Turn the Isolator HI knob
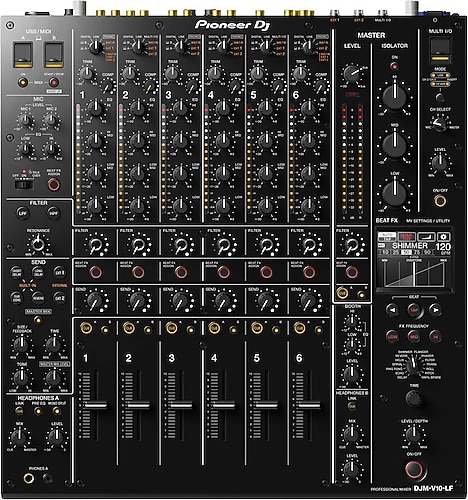468x500 pixels. tap(395, 97)
